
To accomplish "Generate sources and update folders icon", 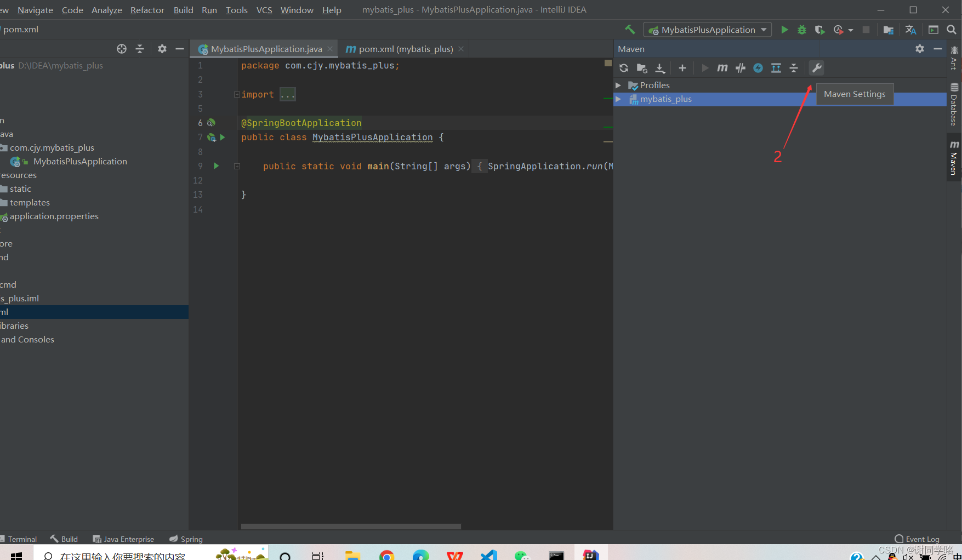I will pos(642,68).
